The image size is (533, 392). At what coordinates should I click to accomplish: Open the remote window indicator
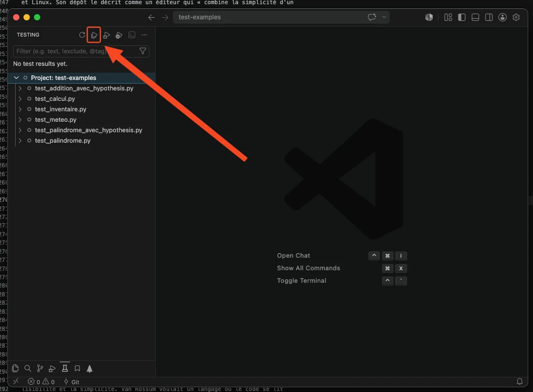pyautogui.click(x=16, y=382)
